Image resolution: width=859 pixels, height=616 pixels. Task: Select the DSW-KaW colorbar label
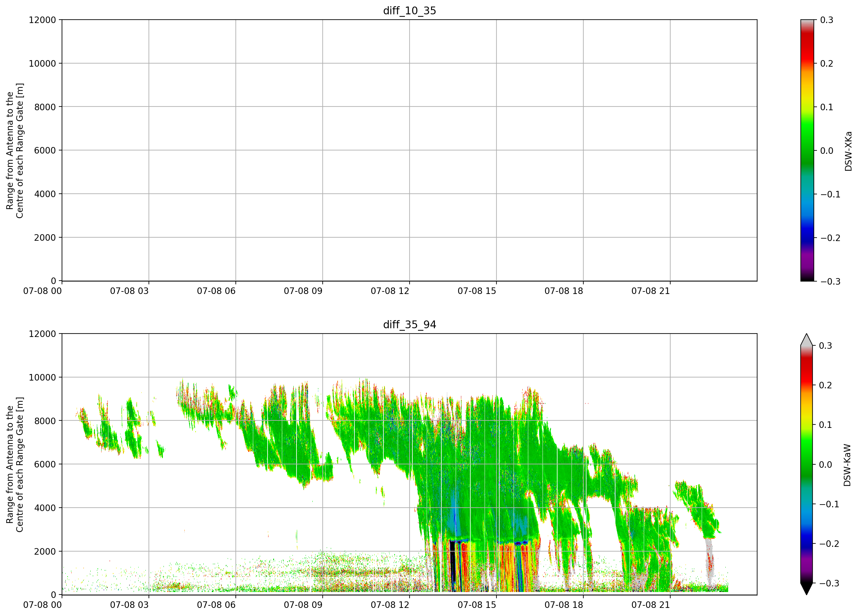pyautogui.click(x=847, y=465)
